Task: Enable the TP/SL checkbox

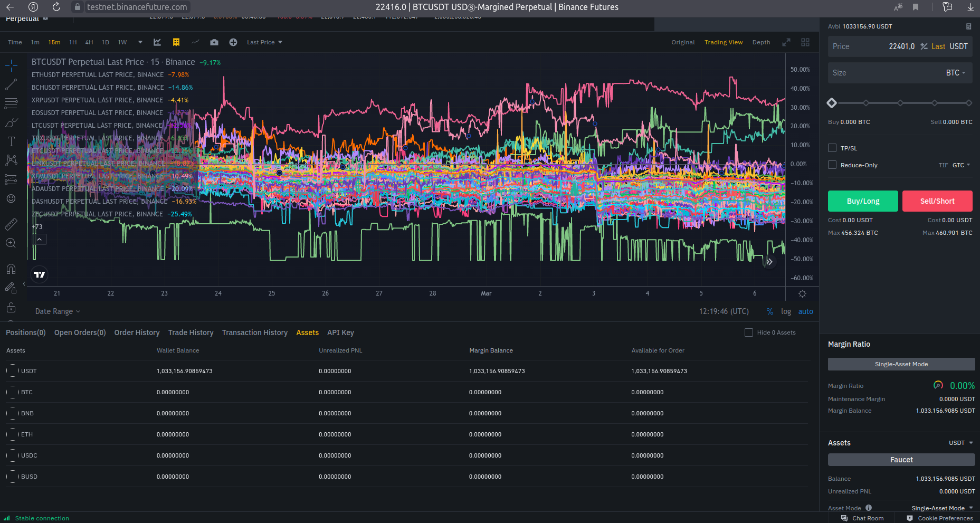Action: click(832, 148)
